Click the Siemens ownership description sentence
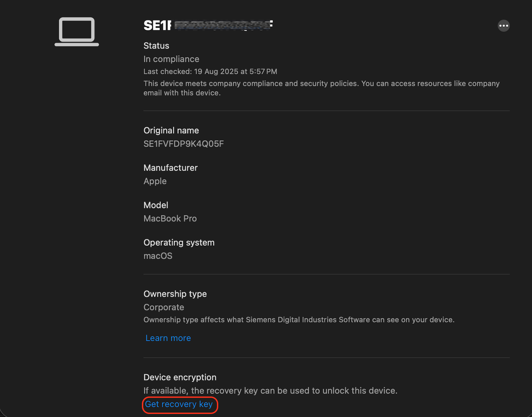The image size is (532, 417). (299, 320)
